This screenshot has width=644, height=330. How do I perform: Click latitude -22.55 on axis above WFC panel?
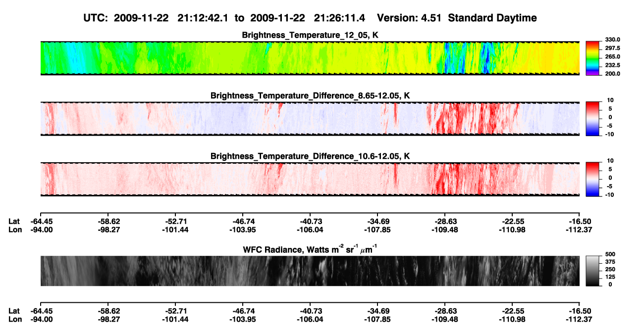[x=512, y=221]
